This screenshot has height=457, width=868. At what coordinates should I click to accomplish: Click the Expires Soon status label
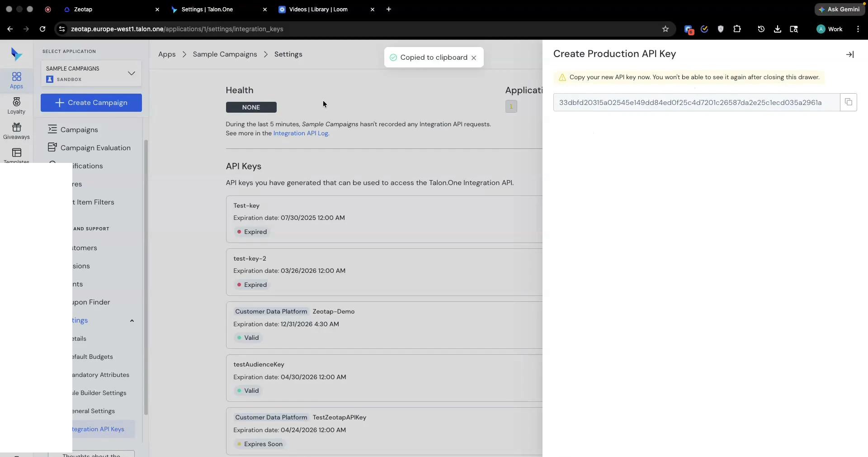[260, 444]
